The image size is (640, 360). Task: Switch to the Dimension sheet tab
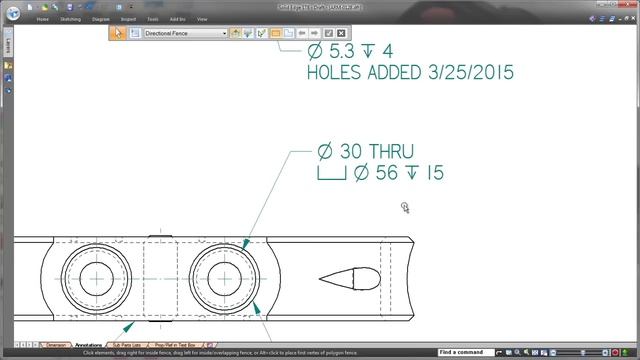tap(56, 345)
